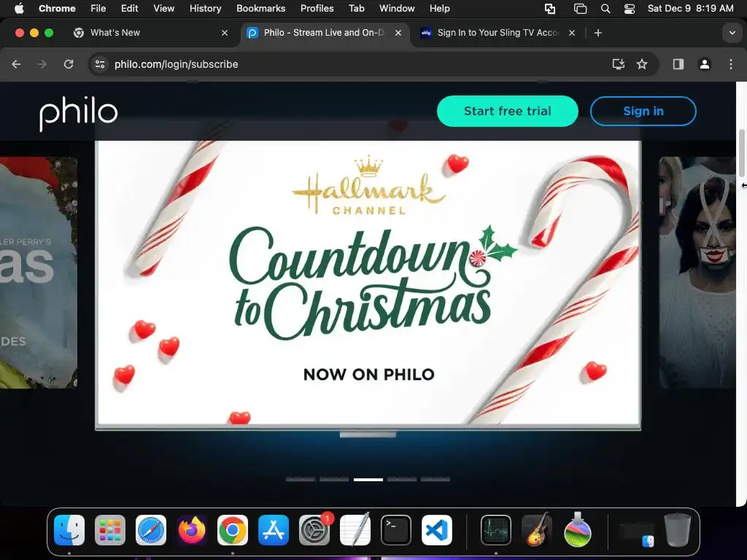Go back to previous page
This screenshot has height=560, width=747.
(x=16, y=64)
